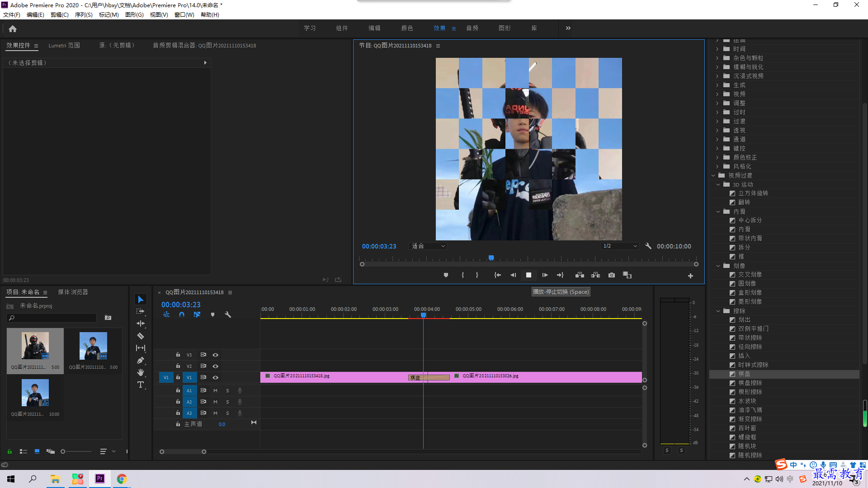This screenshot has width=868, height=488.
Task: Toggle linked selection in timeline
Action: [x=197, y=314]
